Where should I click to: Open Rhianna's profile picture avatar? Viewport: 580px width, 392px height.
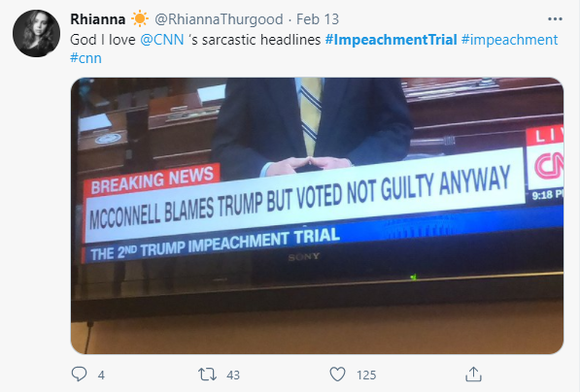pos(36,34)
